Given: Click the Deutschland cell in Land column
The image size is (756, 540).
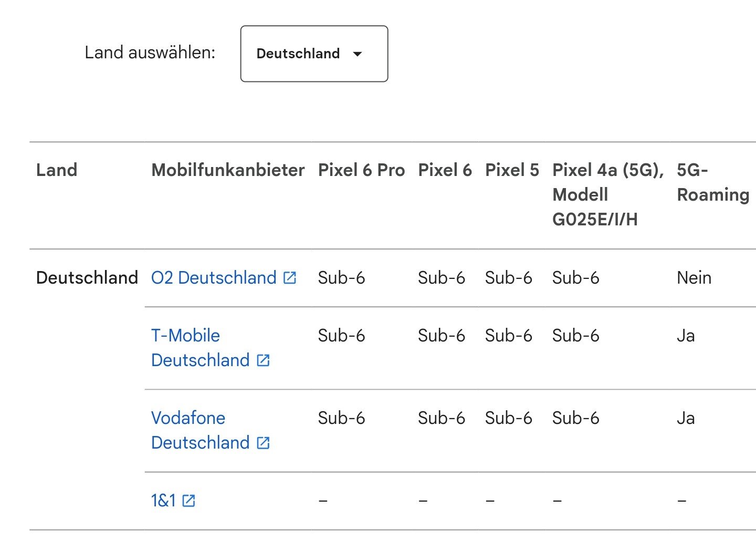Looking at the screenshot, I should point(87,277).
